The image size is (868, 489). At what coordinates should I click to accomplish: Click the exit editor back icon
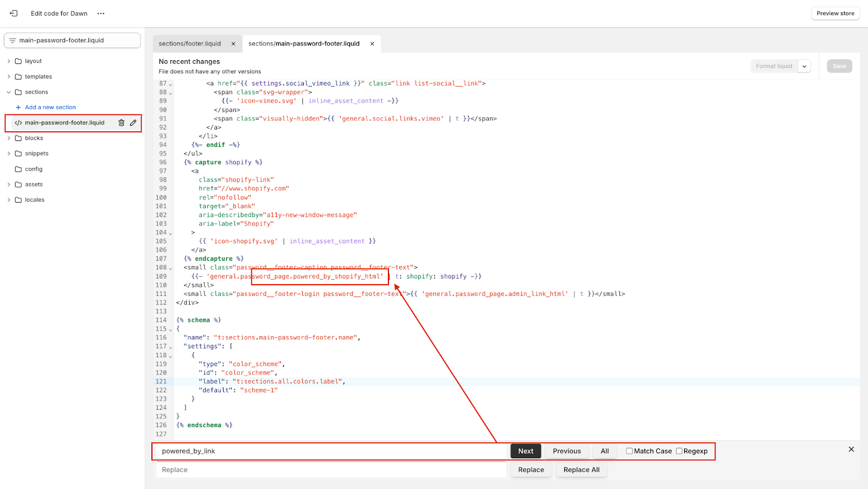tap(14, 13)
